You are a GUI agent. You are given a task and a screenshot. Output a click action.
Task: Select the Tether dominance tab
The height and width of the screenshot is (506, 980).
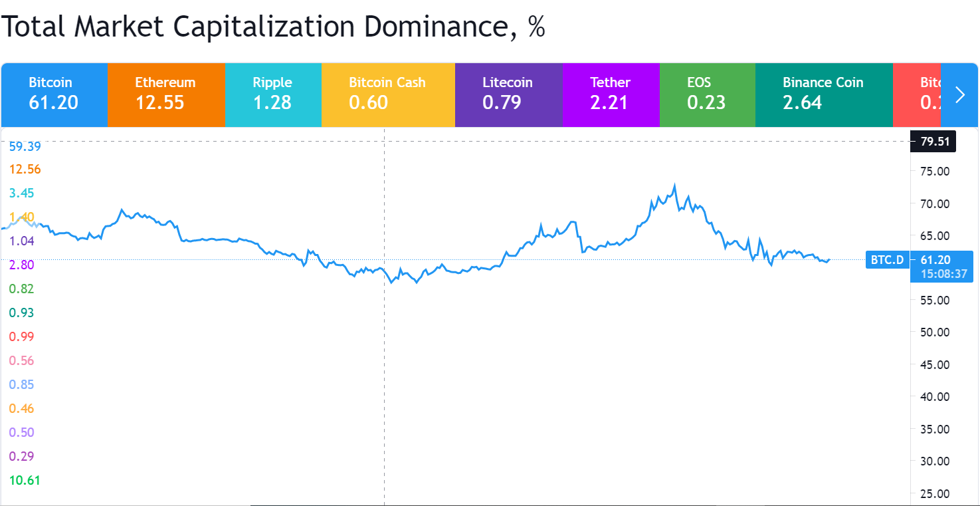(611, 94)
